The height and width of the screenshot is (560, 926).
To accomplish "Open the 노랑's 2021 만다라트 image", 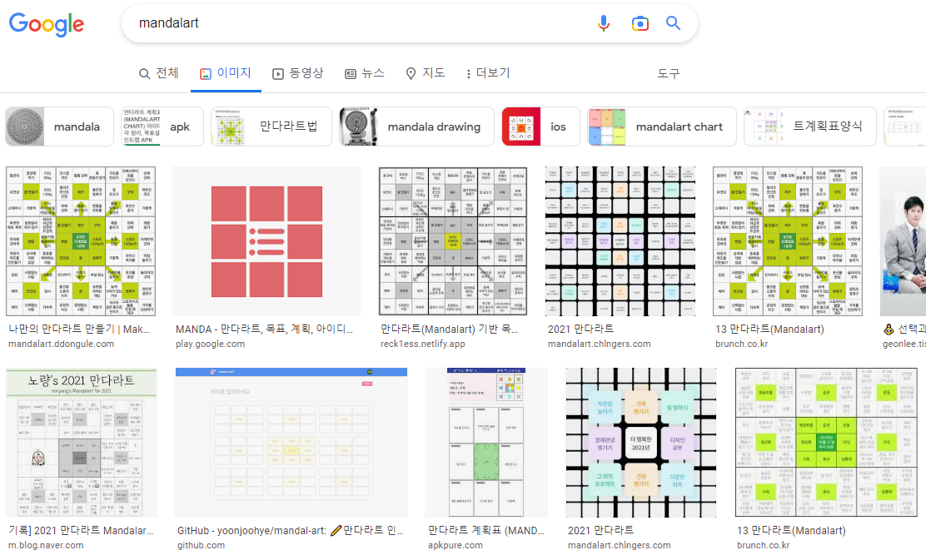I will click(82, 443).
